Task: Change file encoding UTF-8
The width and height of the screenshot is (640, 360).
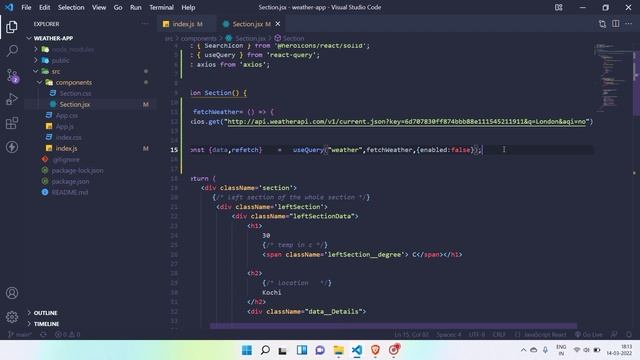Action: click(x=477, y=334)
